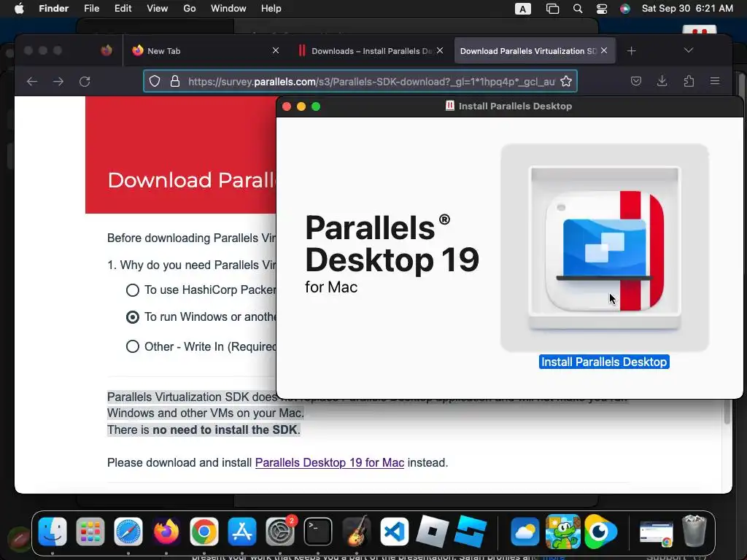
Task: Activate Siri from menu bar
Action: pyautogui.click(x=625, y=9)
